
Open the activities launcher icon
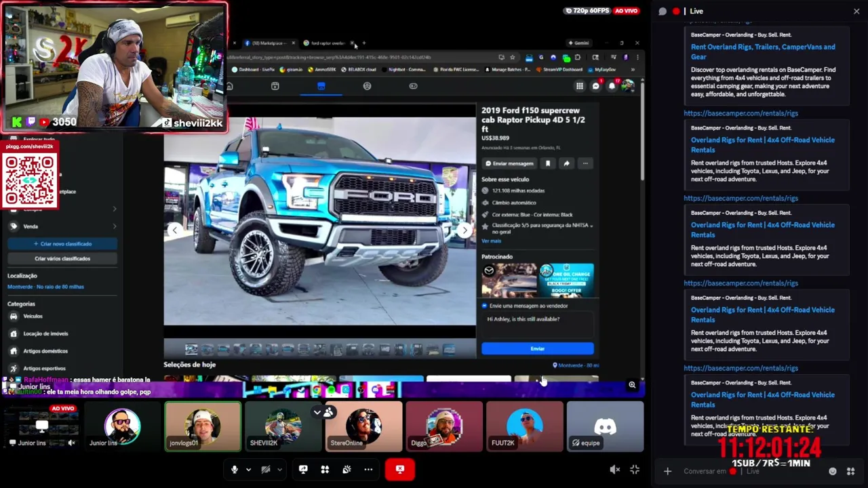[325, 469]
